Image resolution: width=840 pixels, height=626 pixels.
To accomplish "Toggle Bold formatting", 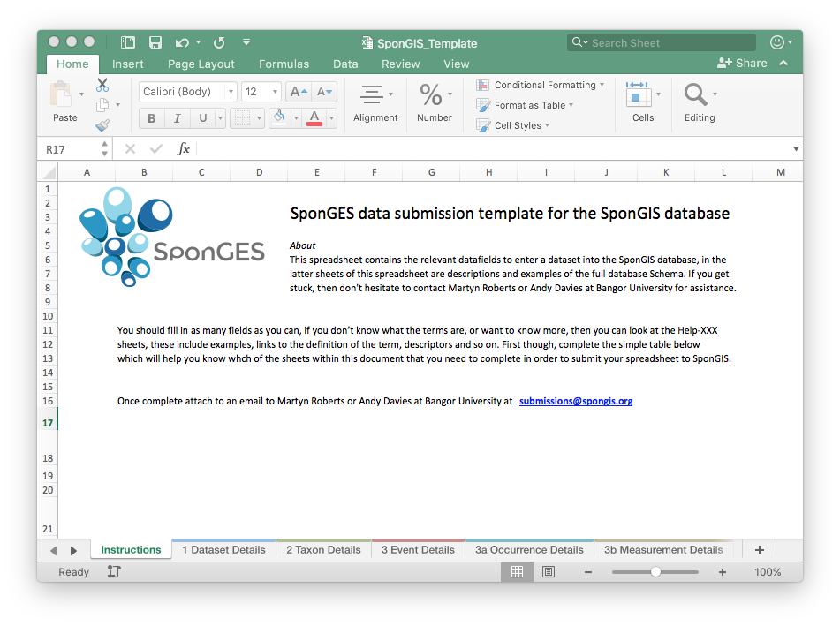I will (x=152, y=118).
